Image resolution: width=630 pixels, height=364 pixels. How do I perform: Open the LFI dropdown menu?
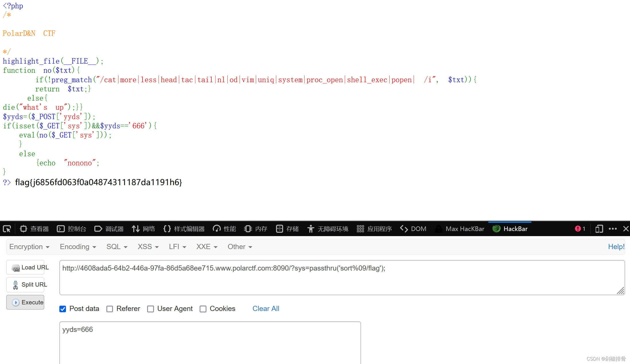(178, 247)
